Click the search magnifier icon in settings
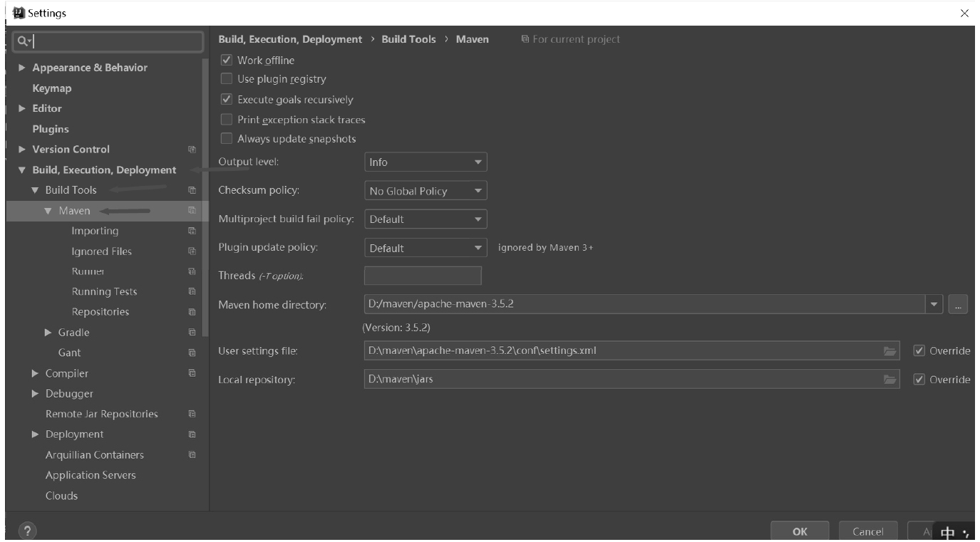Viewport: 980px width, 542px height. point(24,41)
